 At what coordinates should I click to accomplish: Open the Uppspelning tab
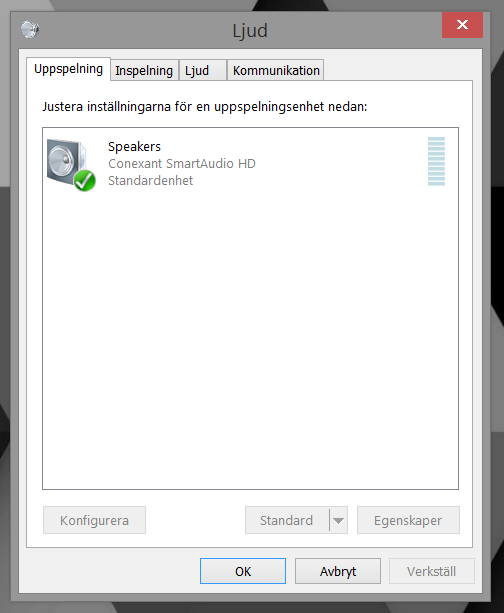pos(68,69)
